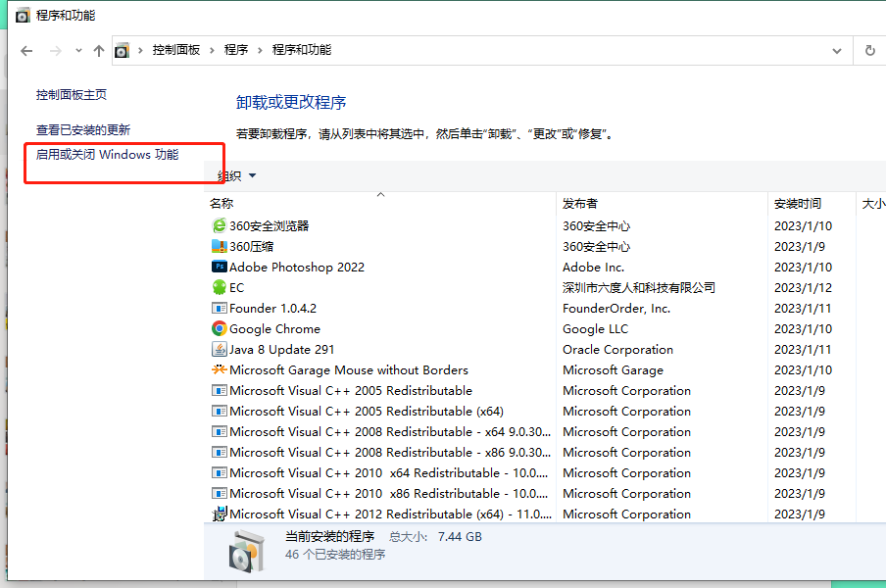Click the 程序 breadcrumb
The image size is (886, 588).
coord(236,50)
